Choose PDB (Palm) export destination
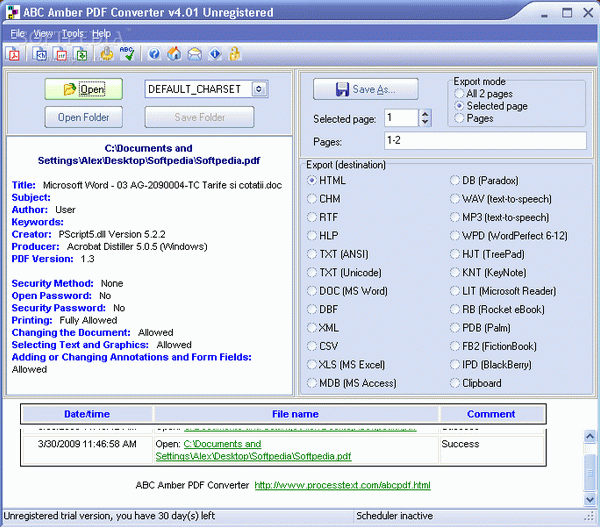Image resolution: width=600 pixels, height=527 pixels. [x=480, y=328]
